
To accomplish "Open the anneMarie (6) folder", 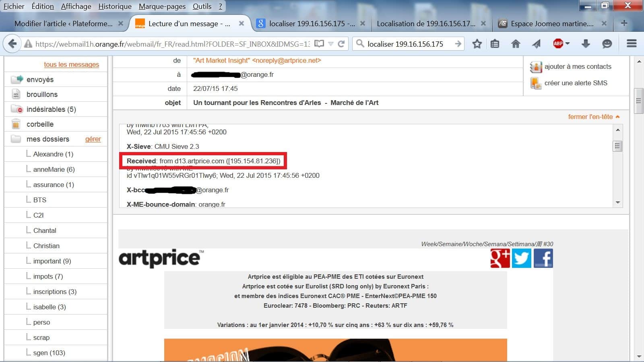I will tap(54, 170).
